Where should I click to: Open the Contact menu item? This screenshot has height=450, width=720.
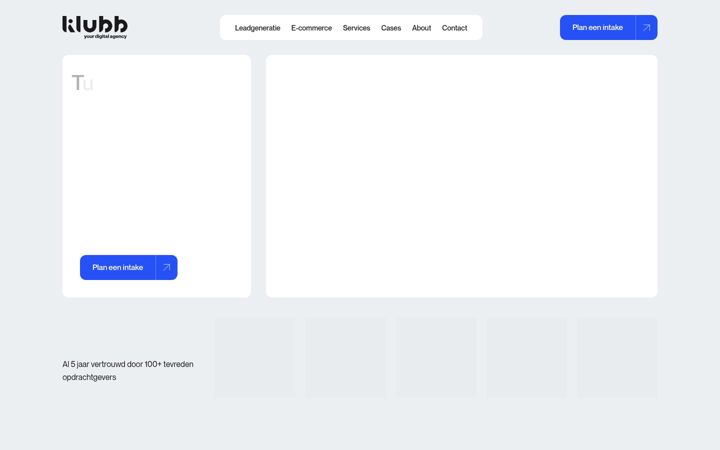tap(454, 28)
